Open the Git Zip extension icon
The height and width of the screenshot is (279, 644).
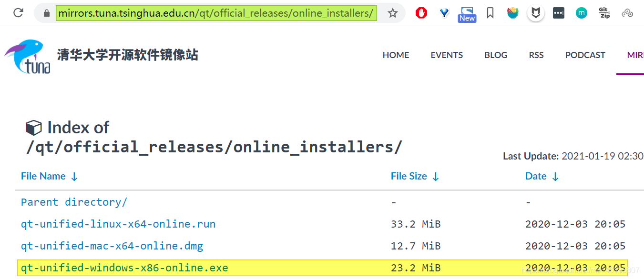pos(604,13)
